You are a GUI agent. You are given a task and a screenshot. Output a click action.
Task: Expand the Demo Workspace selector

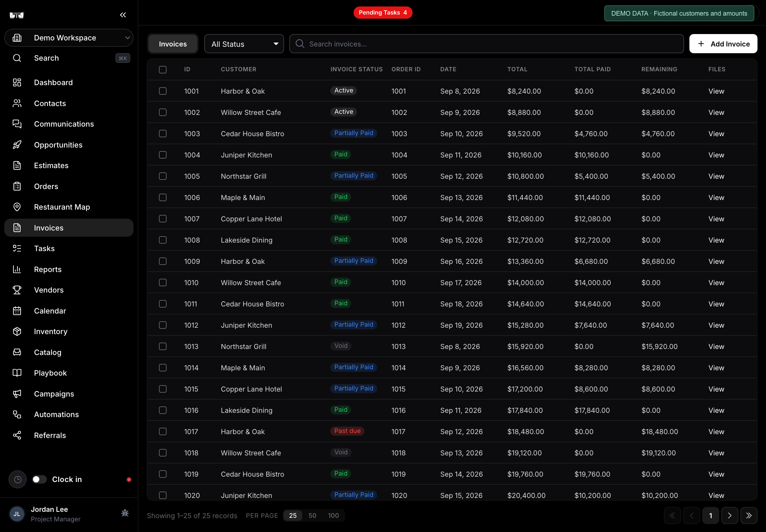[x=69, y=38]
